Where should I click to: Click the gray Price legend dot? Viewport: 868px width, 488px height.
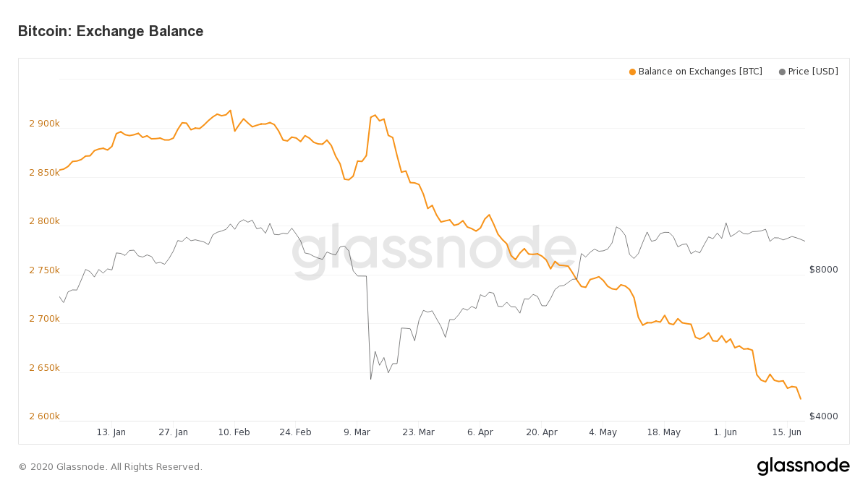[782, 72]
